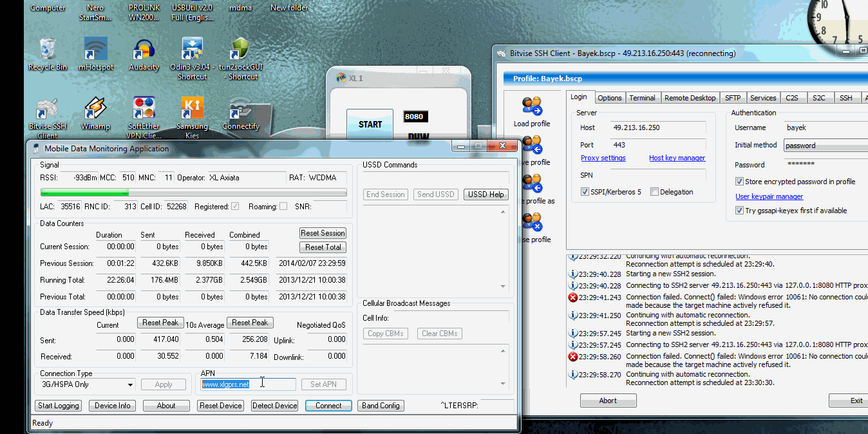Switch to Services tab
Screen dimensions: 868x434
pos(763,98)
